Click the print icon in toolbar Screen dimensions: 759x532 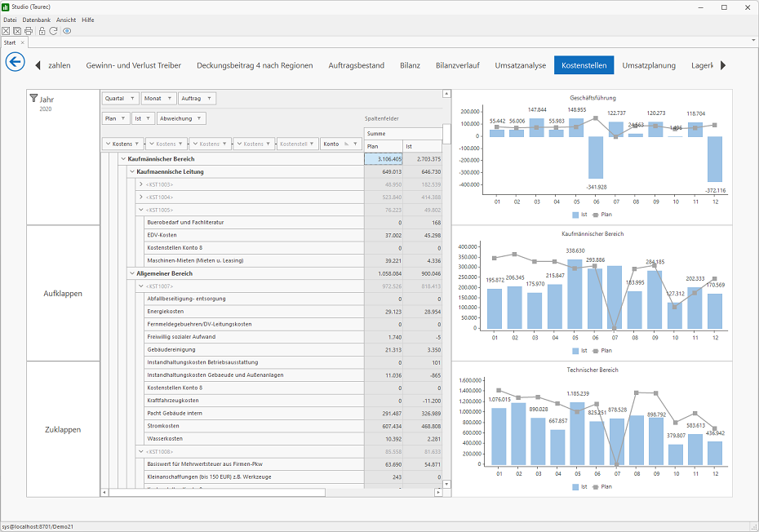coord(29,31)
